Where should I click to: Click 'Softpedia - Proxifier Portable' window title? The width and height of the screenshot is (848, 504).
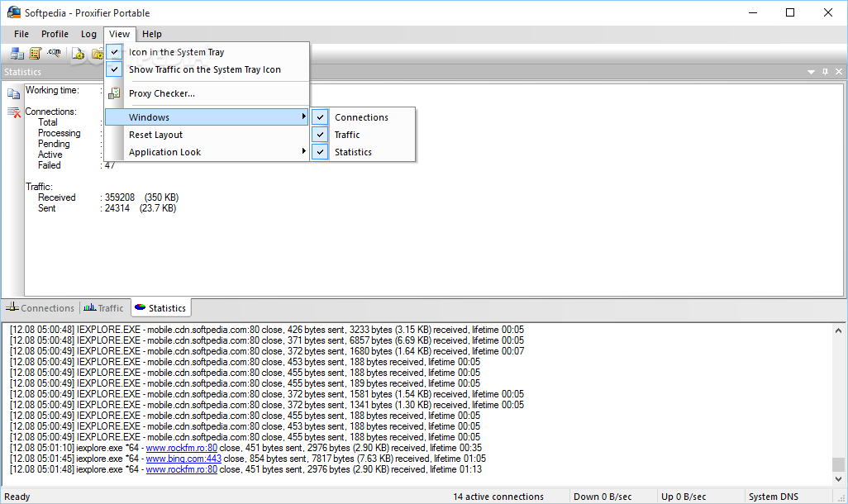point(87,12)
